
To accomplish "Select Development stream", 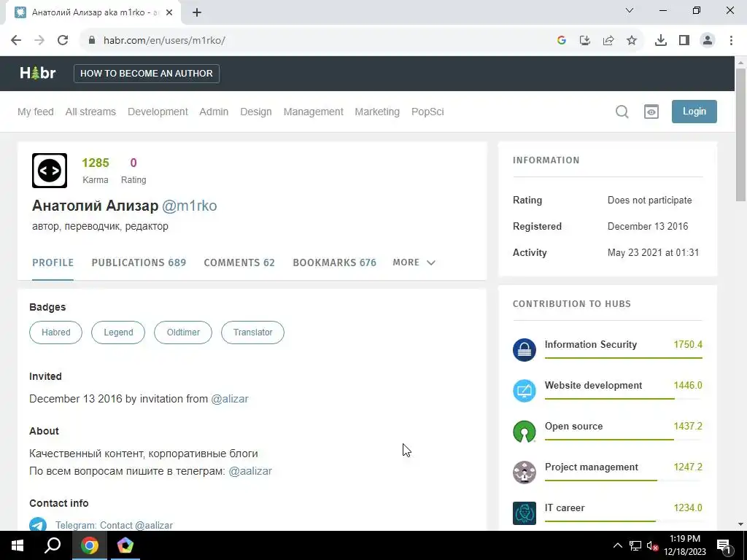I will (158, 112).
